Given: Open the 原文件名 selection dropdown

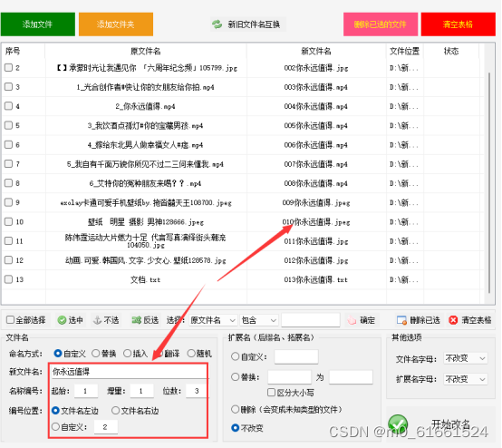Looking at the screenshot, I should pyautogui.click(x=213, y=320).
